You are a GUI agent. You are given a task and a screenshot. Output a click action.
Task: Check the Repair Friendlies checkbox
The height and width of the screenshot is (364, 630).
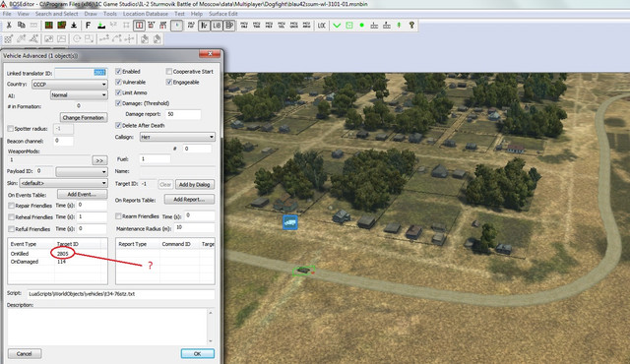tap(11, 206)
